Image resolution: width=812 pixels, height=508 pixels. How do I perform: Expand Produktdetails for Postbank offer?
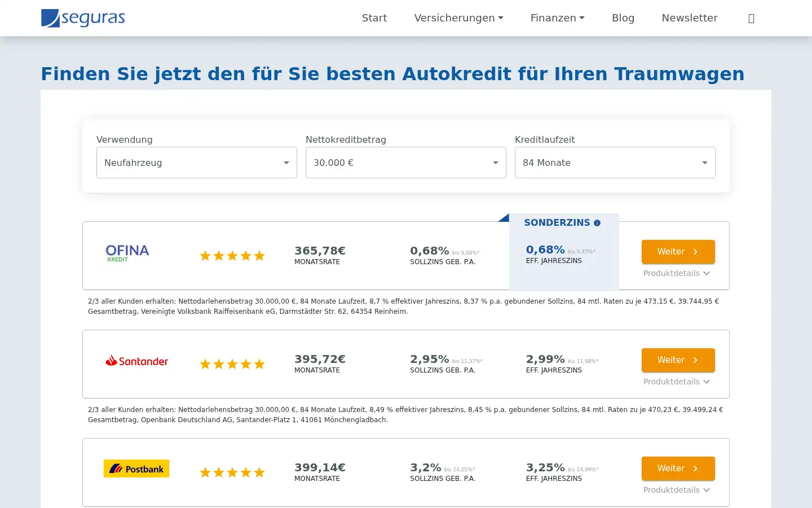677,490
